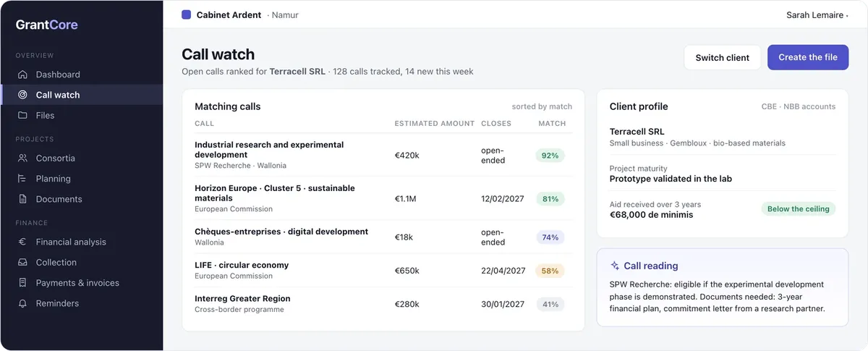Click the SPW Recherche · Wallonia subtitle
The height and width of the screenshot is (351, 868).
(x=241, y=166)
